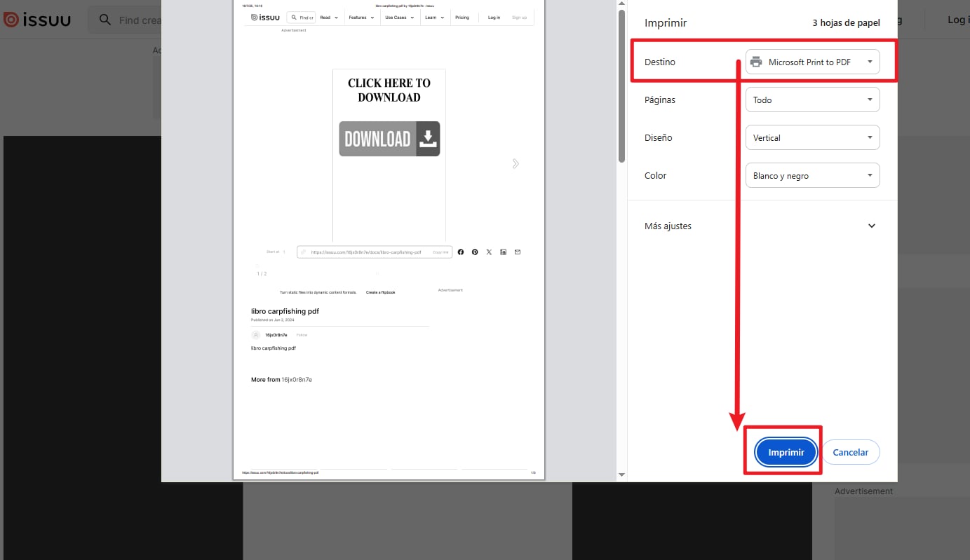Click the 'More from 16jx0r8n7e' heading
This screenshot has width=970, height=560.
281,379
